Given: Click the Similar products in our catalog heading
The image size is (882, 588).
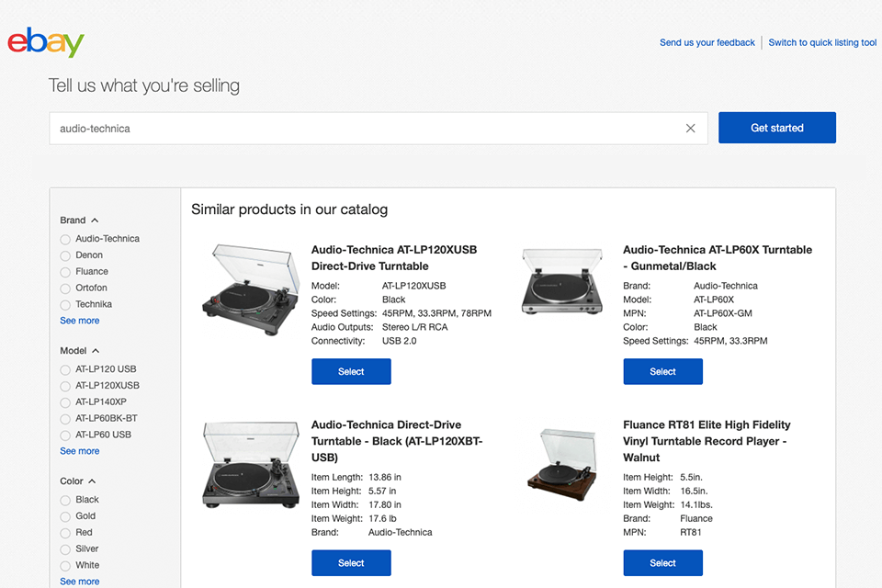Looking at the screenshot, I should tap(289, 209).
